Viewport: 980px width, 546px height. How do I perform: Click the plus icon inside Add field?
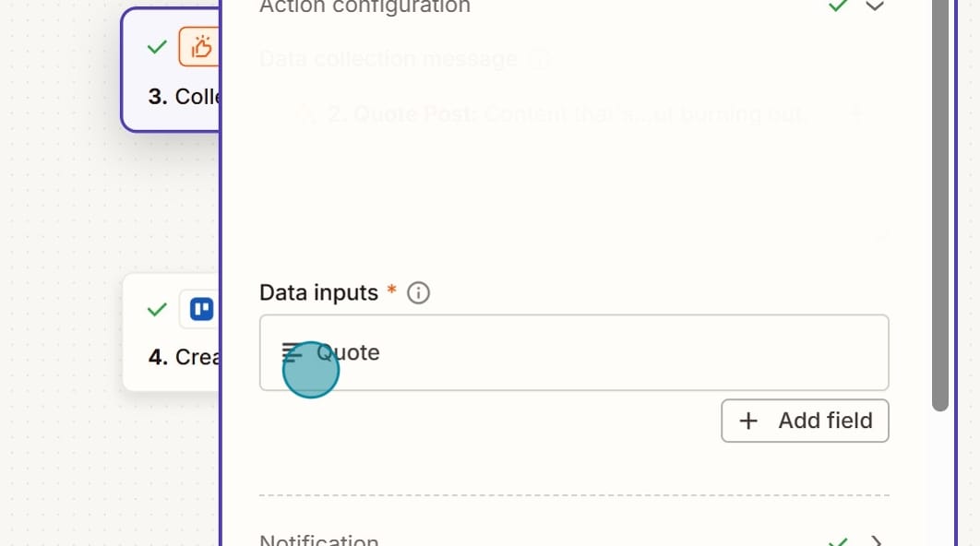pos(748,421)
